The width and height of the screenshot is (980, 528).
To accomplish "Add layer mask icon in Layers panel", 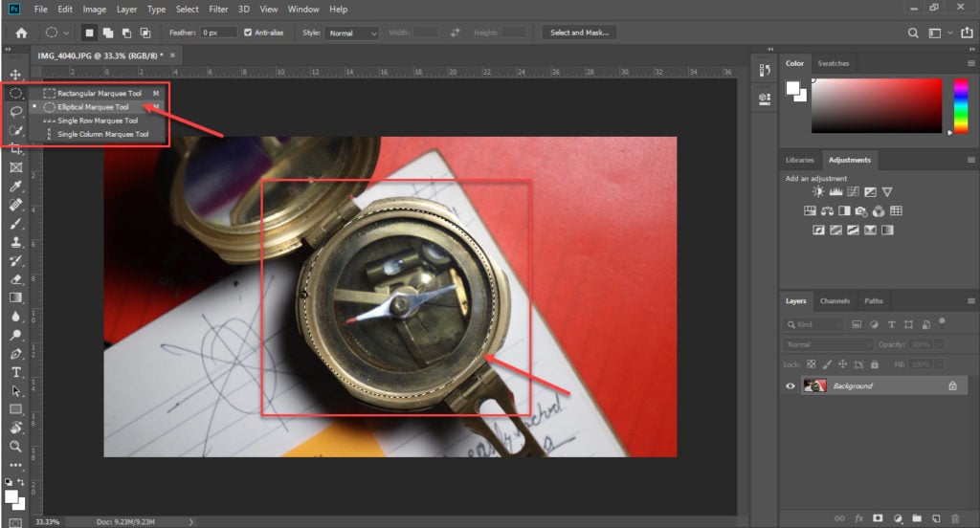I will 879,518.
